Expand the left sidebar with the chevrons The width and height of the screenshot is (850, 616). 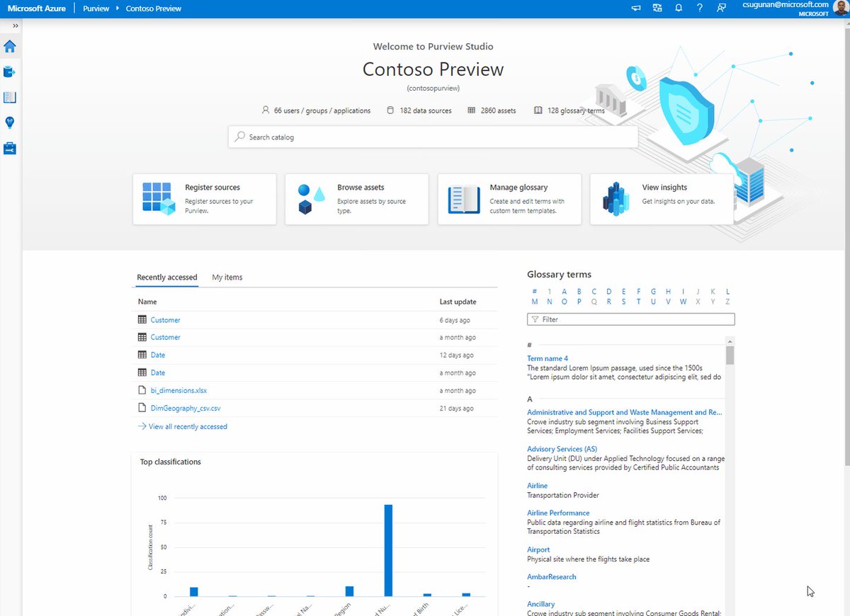click(x=16, y=26)
